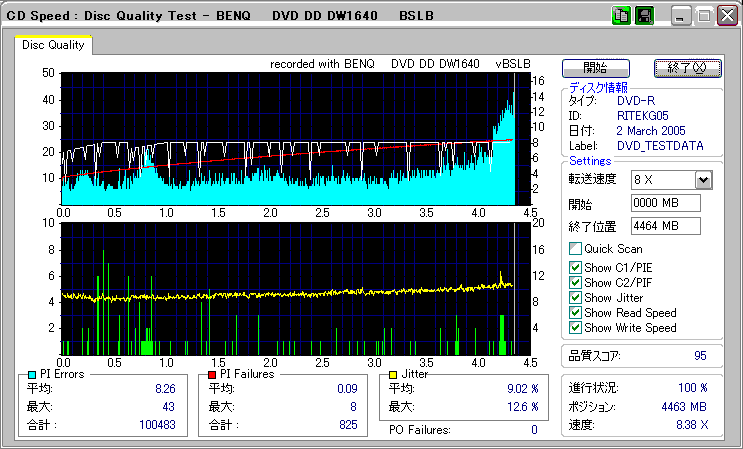Click the copy to clipboard icon

tap(621, 16)
